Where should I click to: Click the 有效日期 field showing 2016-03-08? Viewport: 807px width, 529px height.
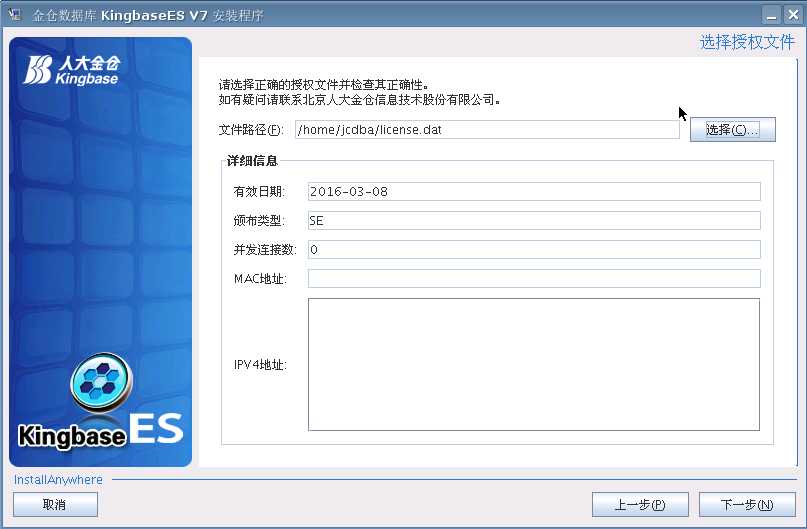pos(534,191)
